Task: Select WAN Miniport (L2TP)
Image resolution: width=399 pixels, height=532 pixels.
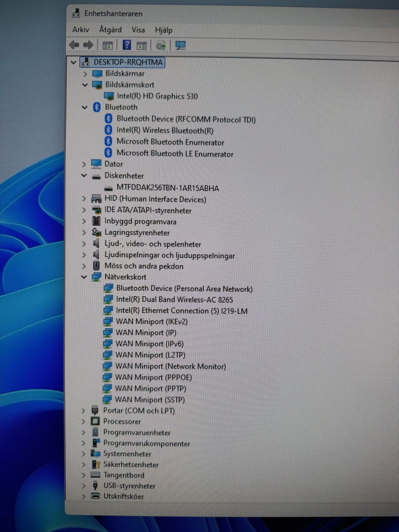Action: (x=150, y=355)
